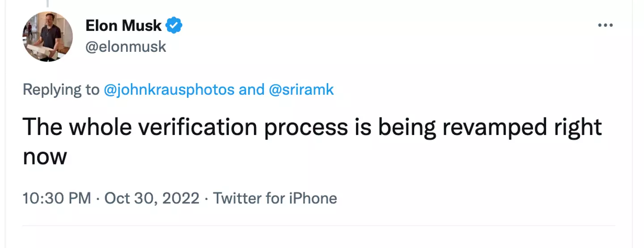Visit the @johnkrausphotos mention link
The width and height of the screenshot is (644, 248).
tap(169, 89)
